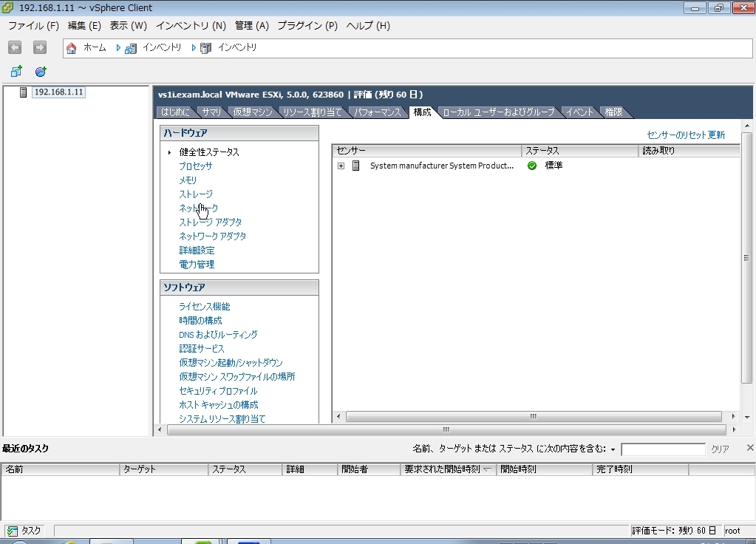
Task: Switch to 権限 tab
Action: click(x=614, y=112)
